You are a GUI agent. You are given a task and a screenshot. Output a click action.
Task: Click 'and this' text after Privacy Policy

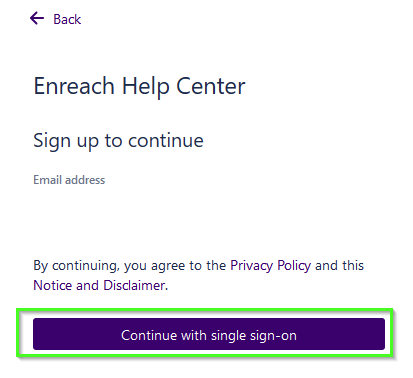339,266
